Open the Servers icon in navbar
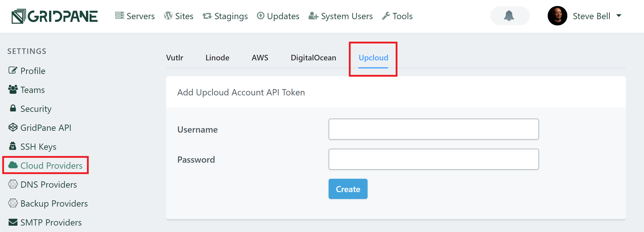 pos(119,16)
